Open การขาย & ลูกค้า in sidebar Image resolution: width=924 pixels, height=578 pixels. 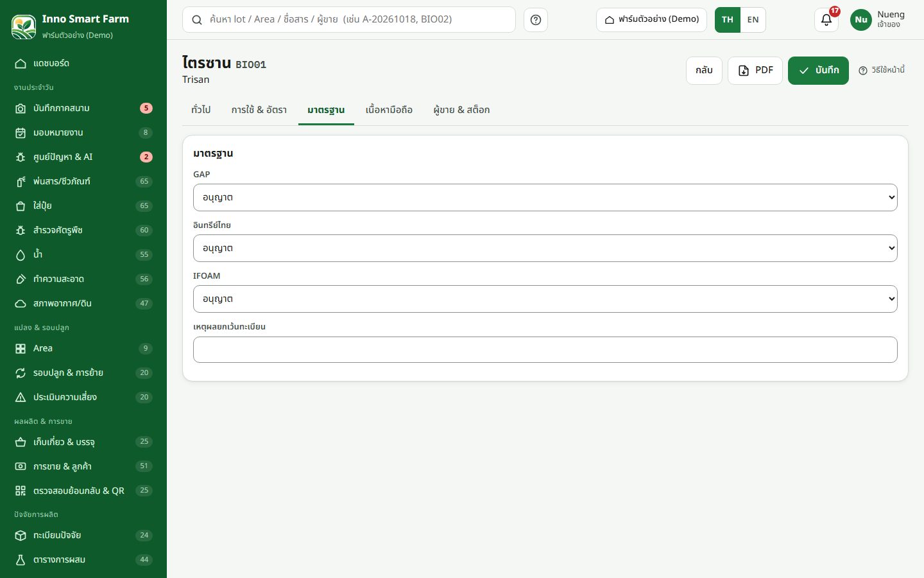[83, 466]
